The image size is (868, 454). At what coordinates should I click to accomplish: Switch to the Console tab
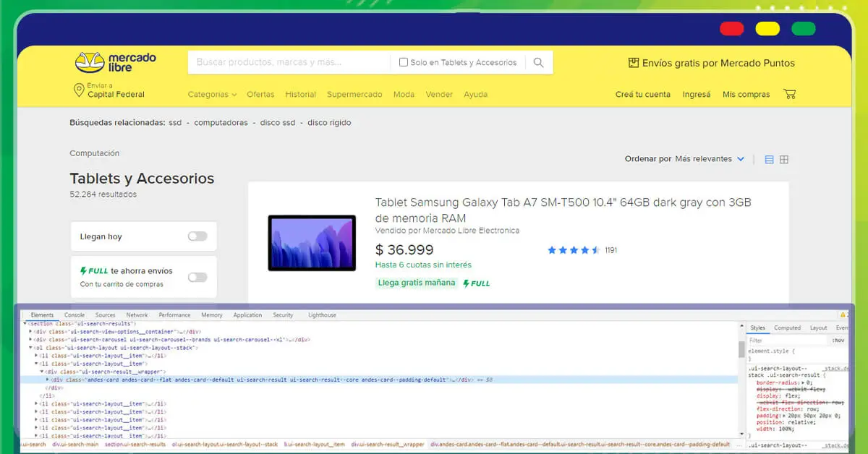tap(75, 315)
